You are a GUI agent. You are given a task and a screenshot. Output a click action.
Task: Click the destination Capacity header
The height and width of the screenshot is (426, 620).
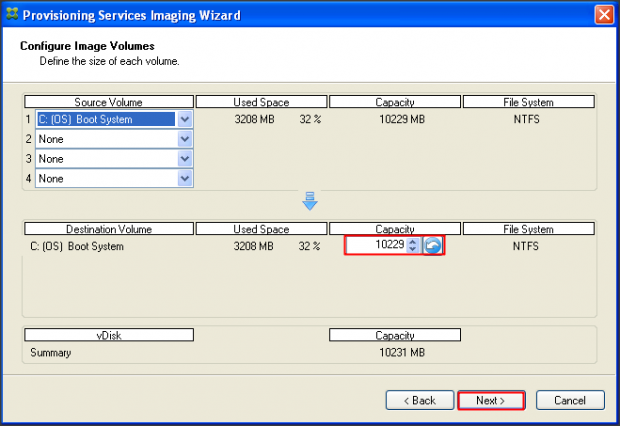(395, 229)
